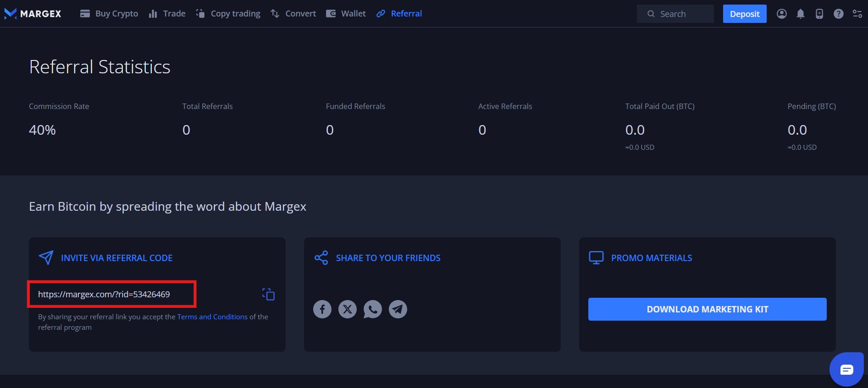This screenshot has height=388, width=868.
Task: Click the 40% commission rate value
Action: (x=42, y=130)
